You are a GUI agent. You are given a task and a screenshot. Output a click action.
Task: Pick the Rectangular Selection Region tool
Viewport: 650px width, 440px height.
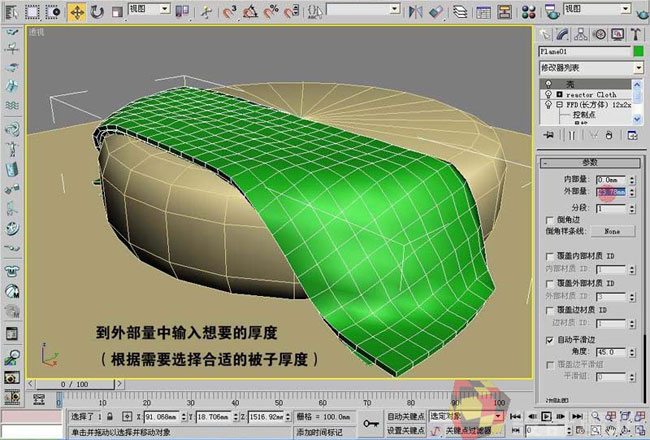(x=32, y=12)
